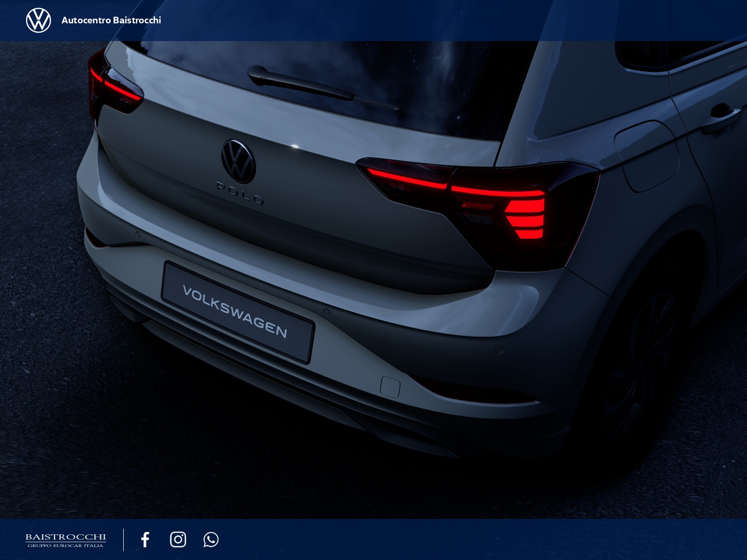Click the Polo rear car image
Image resolution: width=747 pixels, height=560 pixels.
pyautogui.click(x=373, y=280)
